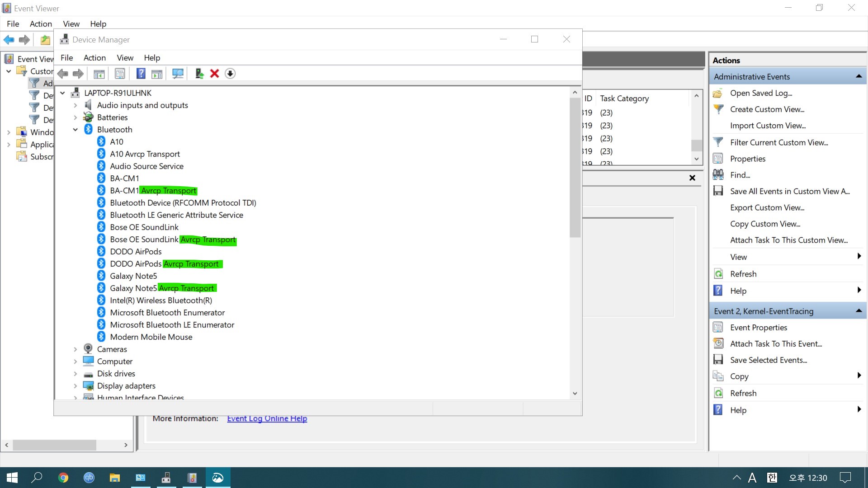
Task: Click Event Properties action
Action: tap(759, 328)
